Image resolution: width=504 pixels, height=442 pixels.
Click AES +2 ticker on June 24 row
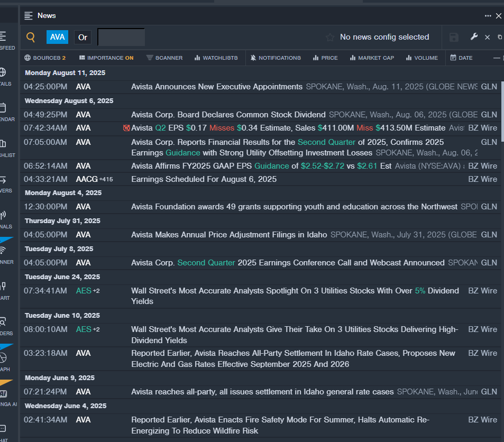[88, 291]
